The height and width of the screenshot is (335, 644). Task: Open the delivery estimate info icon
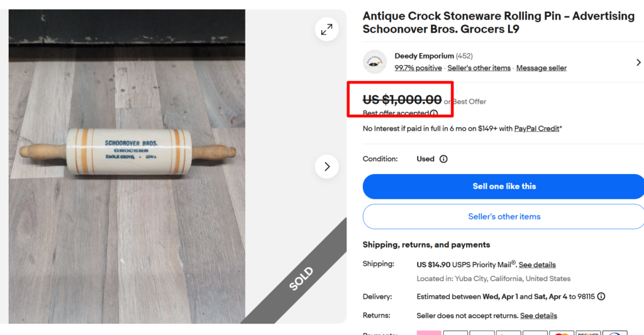pos(601,296)
